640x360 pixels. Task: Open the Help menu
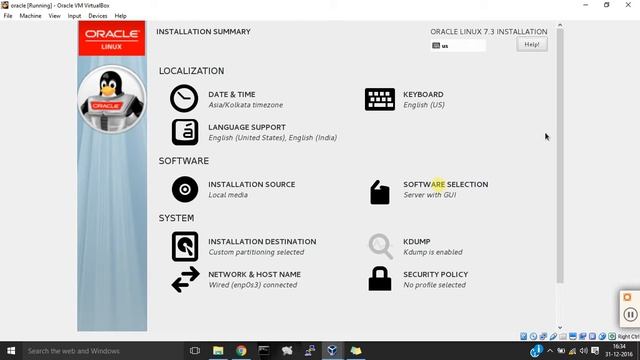pos(120,16)
